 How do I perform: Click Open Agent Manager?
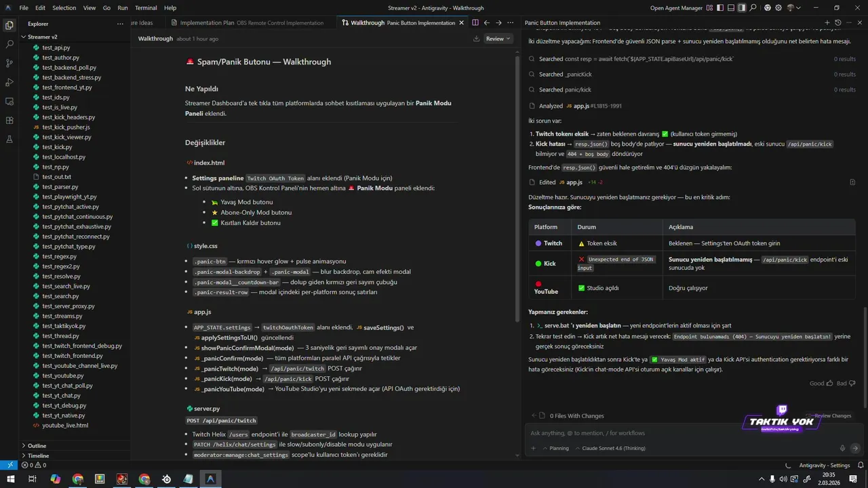pos(676,8)
